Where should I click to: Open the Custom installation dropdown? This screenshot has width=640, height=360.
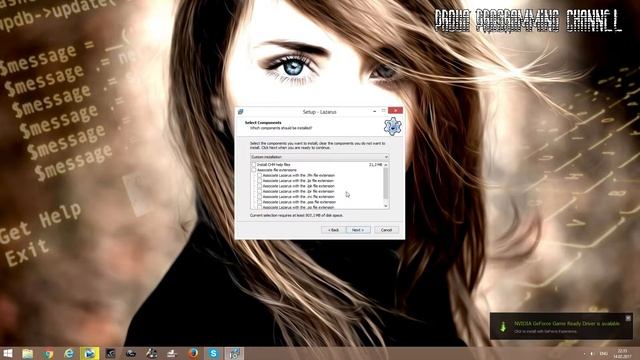coord(319,157)
